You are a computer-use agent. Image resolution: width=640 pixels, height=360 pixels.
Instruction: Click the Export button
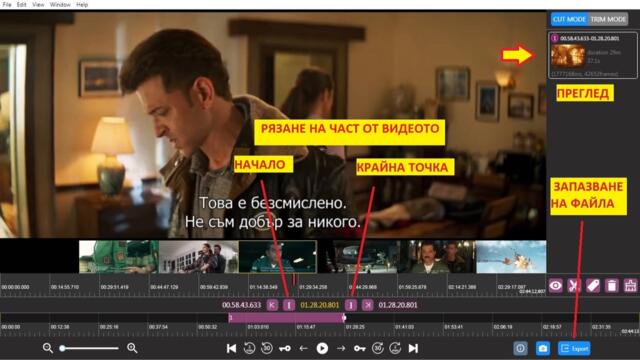[x=574, y=348]
